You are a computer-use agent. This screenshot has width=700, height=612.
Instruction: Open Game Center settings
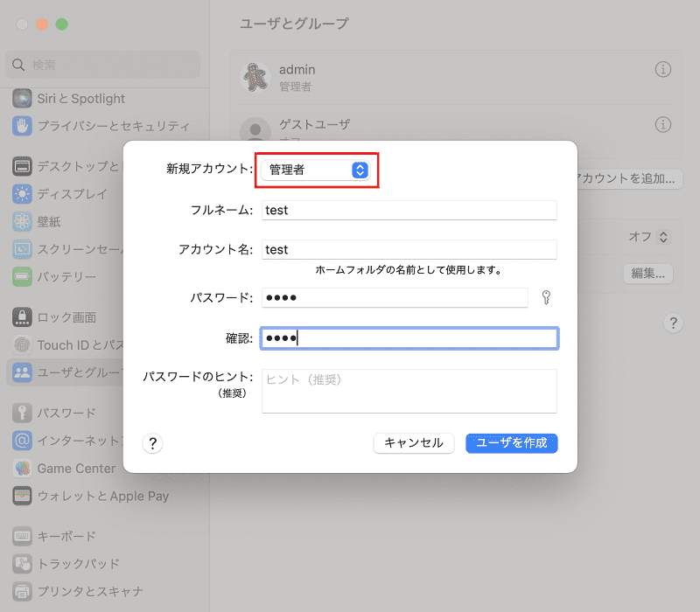[64, 469]
